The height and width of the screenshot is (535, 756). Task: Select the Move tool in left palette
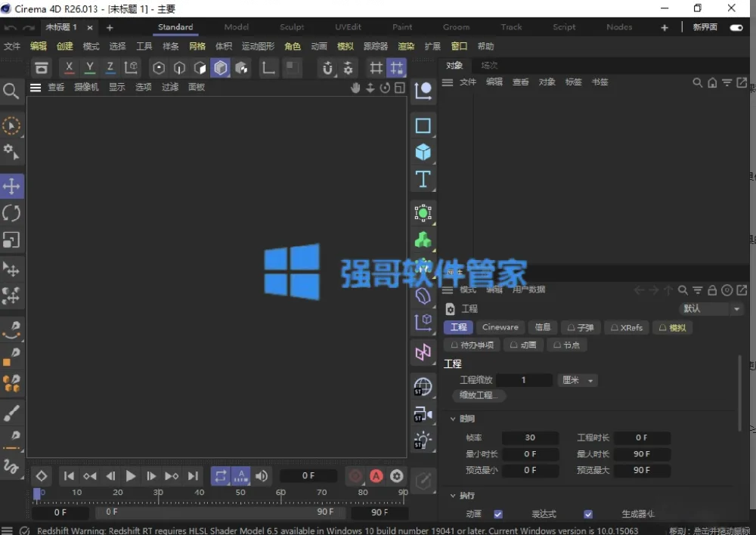coord(11,186)
